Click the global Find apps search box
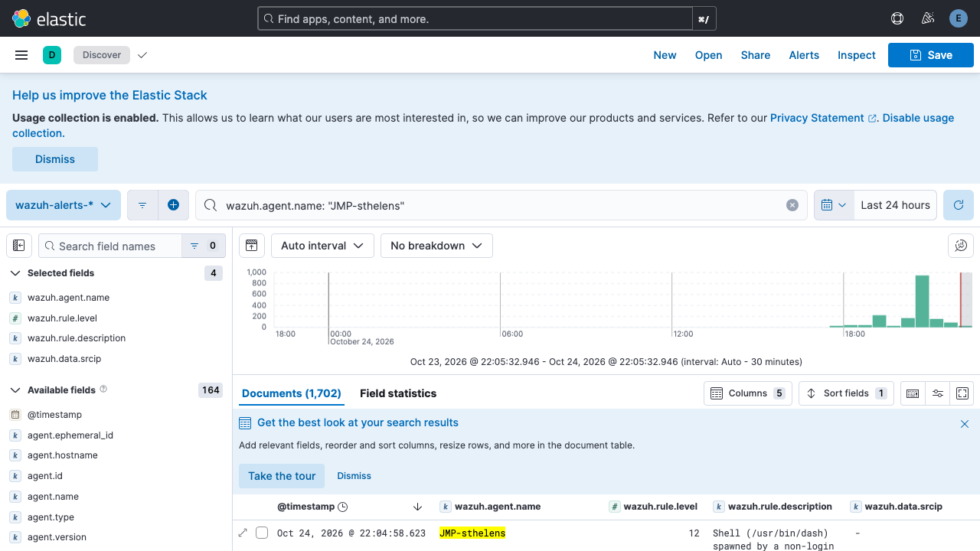 coord(475,18)
